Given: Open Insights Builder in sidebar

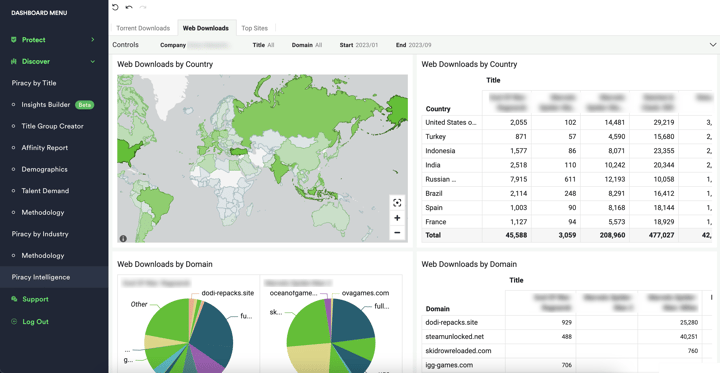Looking at the screenshot, I should (x=45, y=105).
